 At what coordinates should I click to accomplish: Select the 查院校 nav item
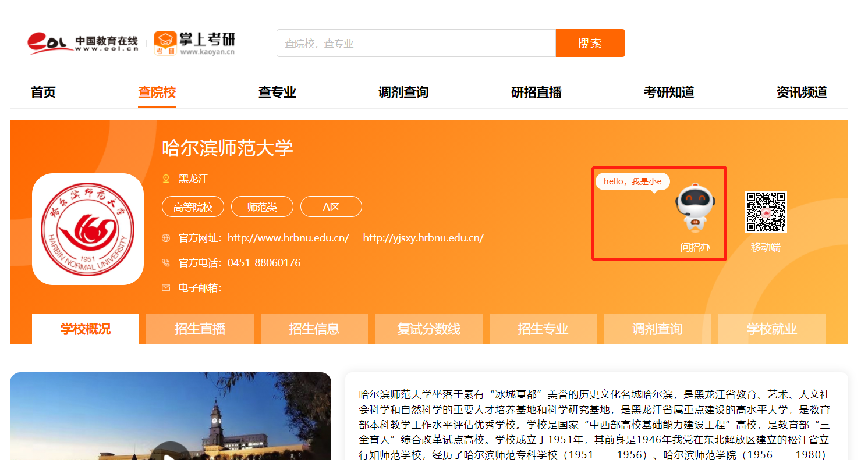157,92
